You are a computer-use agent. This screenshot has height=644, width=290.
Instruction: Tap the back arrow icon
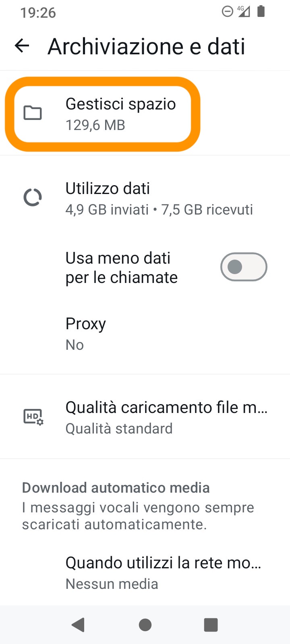[22, 46]
